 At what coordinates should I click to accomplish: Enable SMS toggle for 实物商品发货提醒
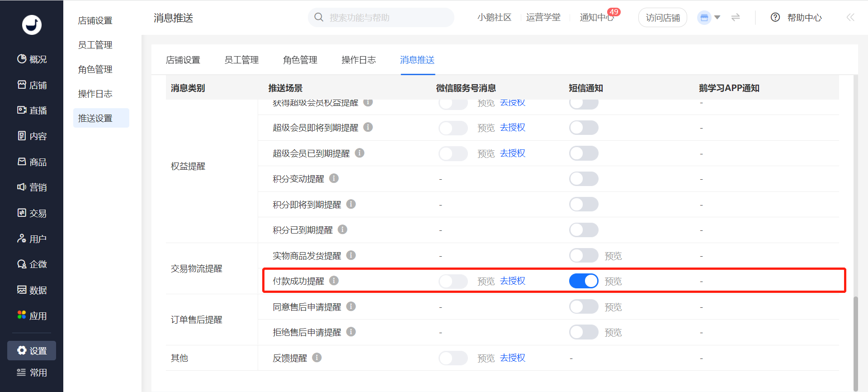pos(584,256)
